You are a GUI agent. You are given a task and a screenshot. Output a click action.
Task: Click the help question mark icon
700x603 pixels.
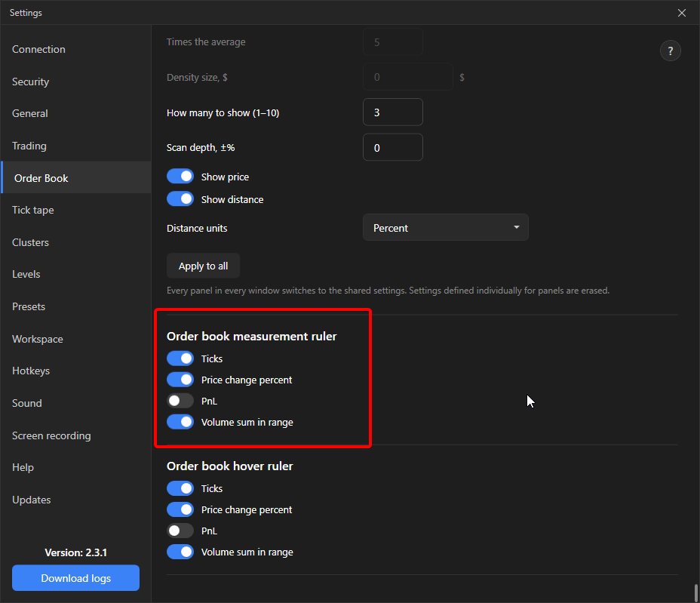[x=670, y=51]
